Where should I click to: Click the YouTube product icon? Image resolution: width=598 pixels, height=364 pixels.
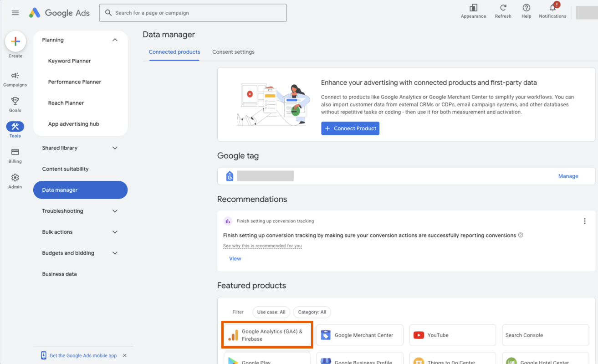pyautogui.click(x=419, y=335)
